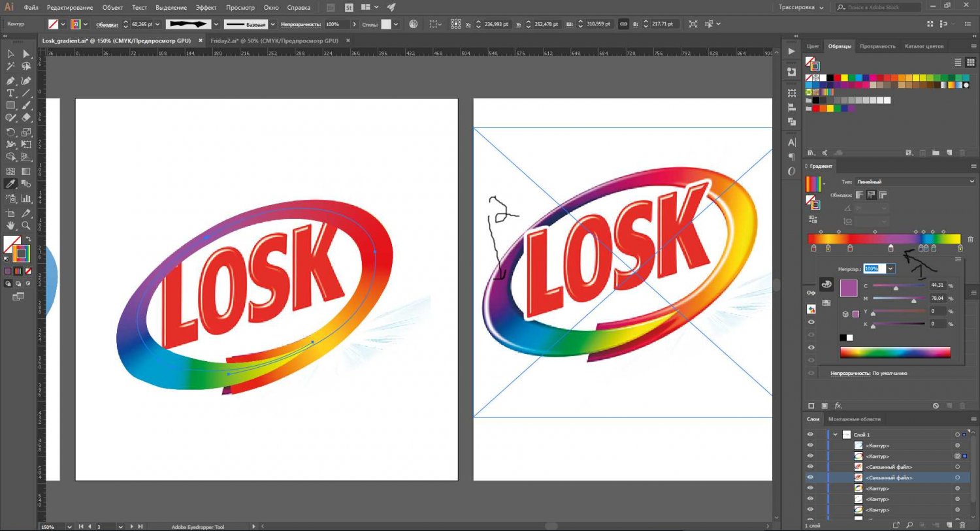Hide Слой 1 with its eye icon
The width and height of the screenshot is (980, 531).
[x=810, y=434]
